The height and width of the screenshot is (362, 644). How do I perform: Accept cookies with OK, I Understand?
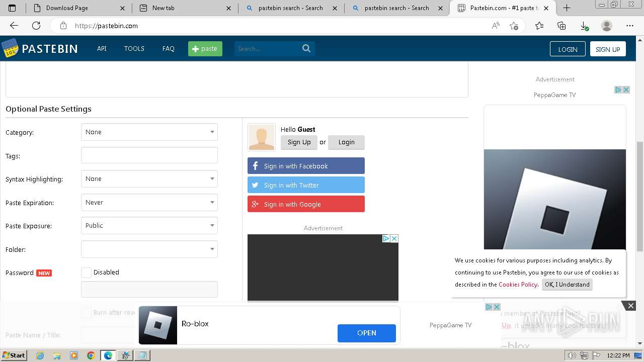point(567,285)
